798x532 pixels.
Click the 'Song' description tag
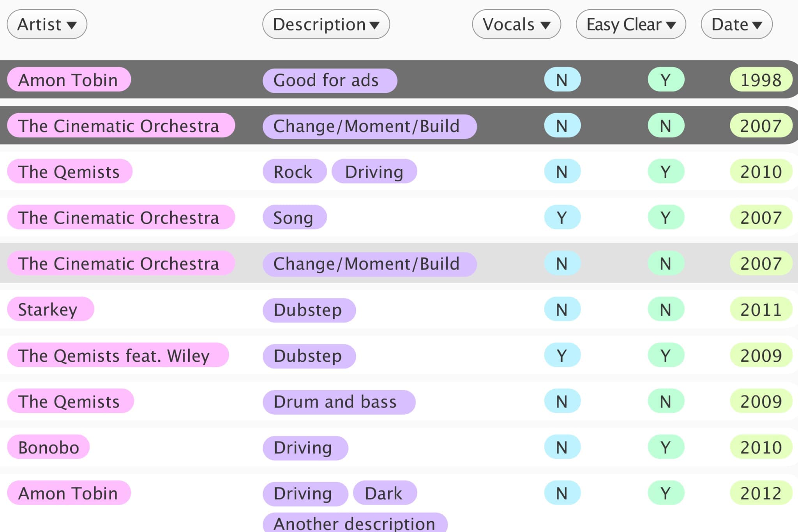coord(294,218)
